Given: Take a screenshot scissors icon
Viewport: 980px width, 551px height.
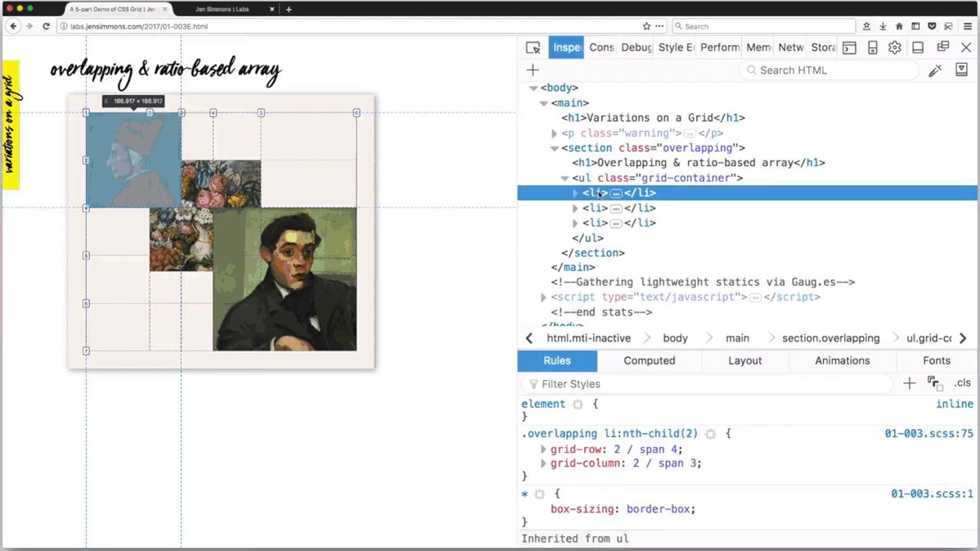Looking at the screenshot, I should (x=948, y=26).
